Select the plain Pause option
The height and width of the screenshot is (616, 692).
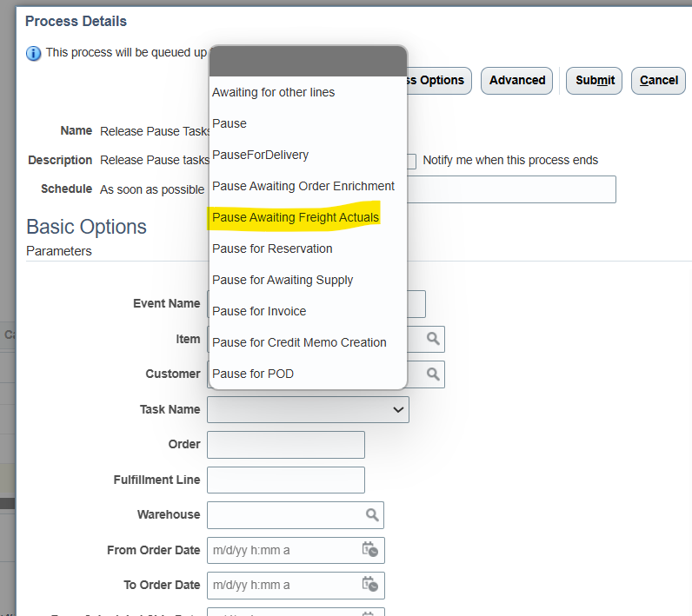pos(308,123)
